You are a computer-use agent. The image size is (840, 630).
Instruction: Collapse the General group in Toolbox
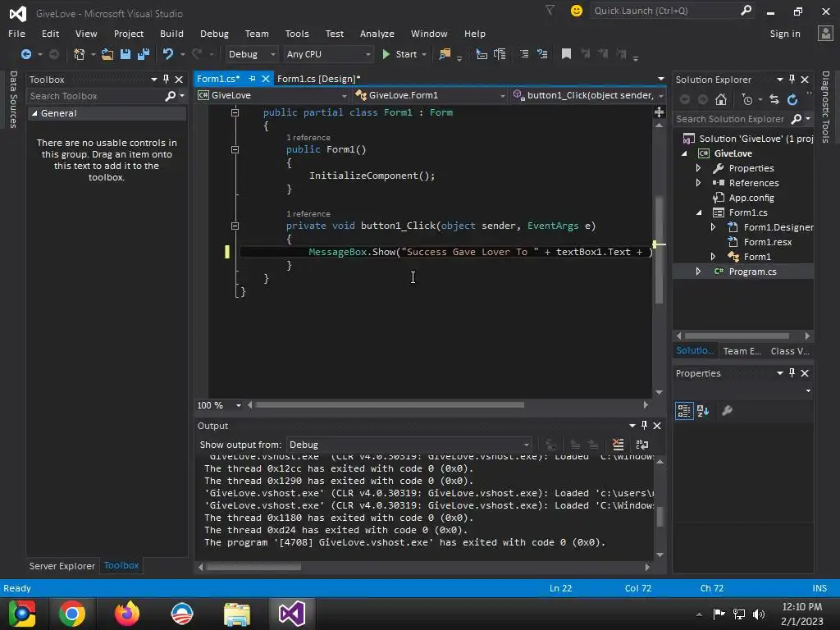click(34, 113)
